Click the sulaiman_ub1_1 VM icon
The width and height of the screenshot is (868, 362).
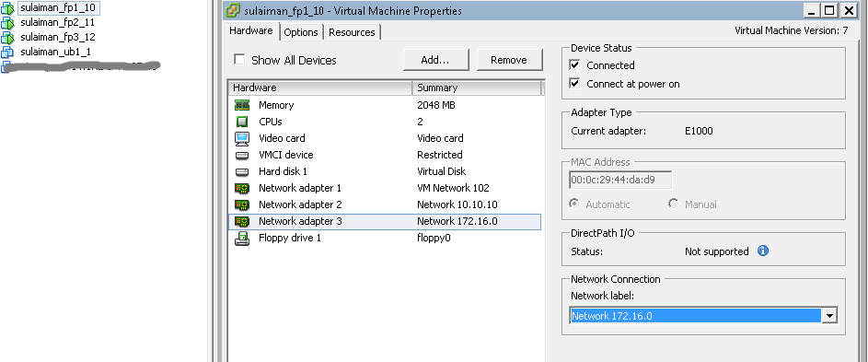pos(7,53)
